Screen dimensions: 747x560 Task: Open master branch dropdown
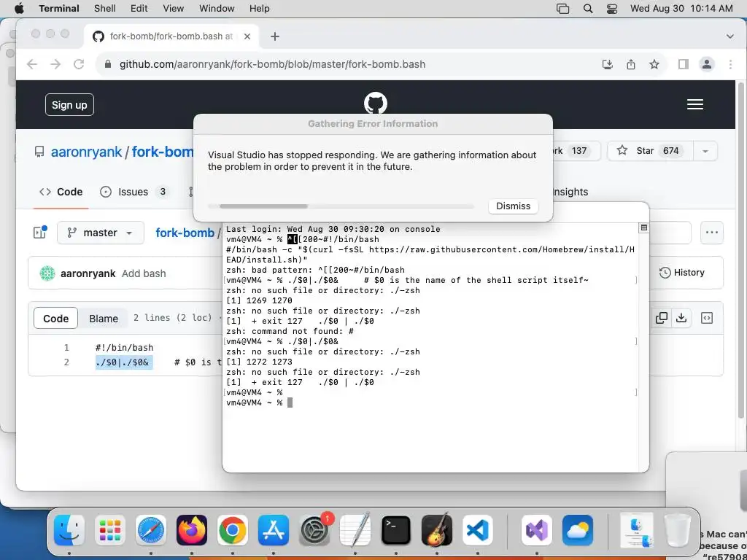click(x=101, y=233)
